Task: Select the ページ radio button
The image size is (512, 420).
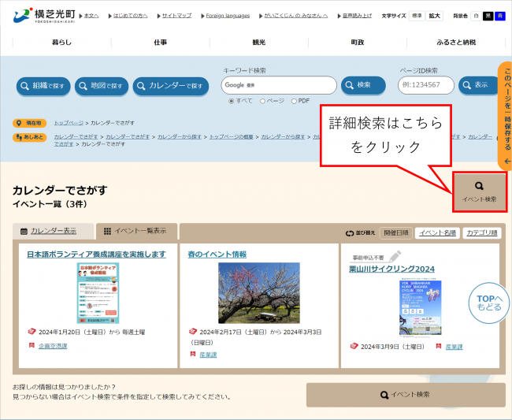Action: pyautogui.click(x=263, y=101)
